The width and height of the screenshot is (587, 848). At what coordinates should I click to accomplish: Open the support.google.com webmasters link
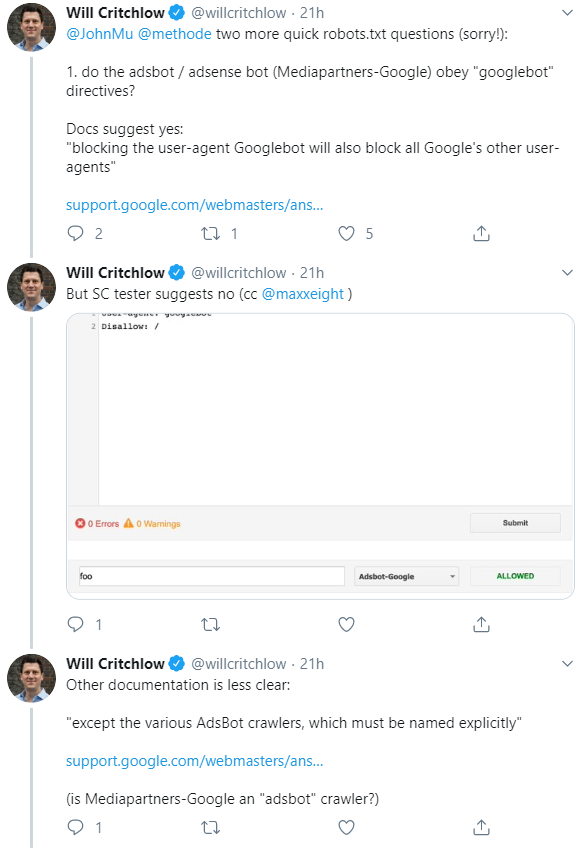(x=190, y=204)
